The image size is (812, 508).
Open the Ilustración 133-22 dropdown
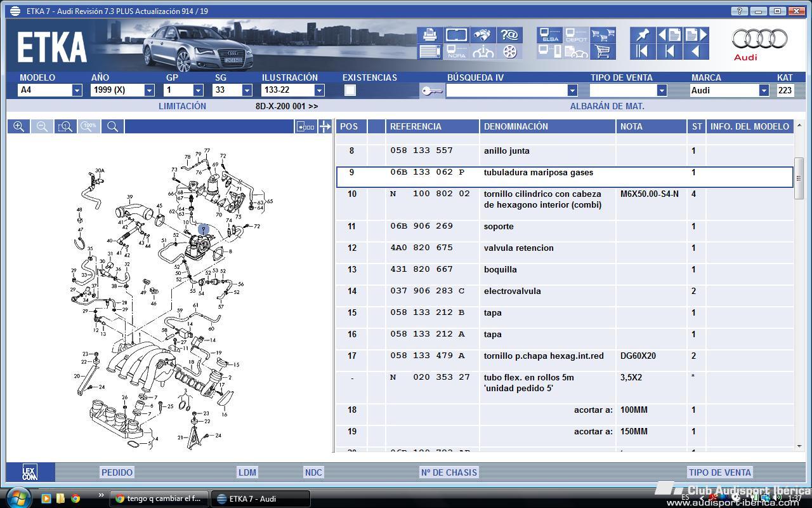(x=319, y=90)
